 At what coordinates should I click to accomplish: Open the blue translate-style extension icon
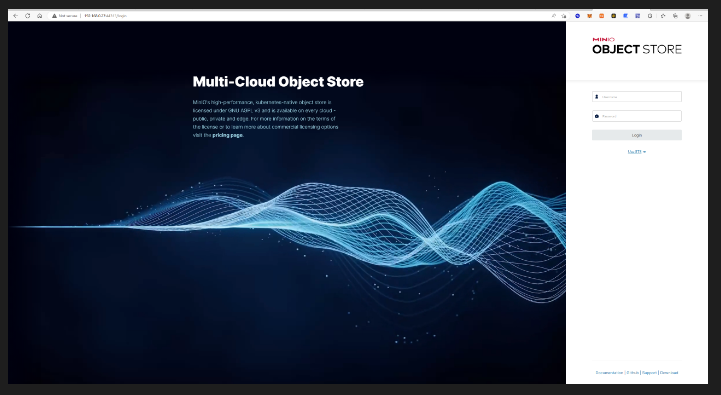click(625, 16)
